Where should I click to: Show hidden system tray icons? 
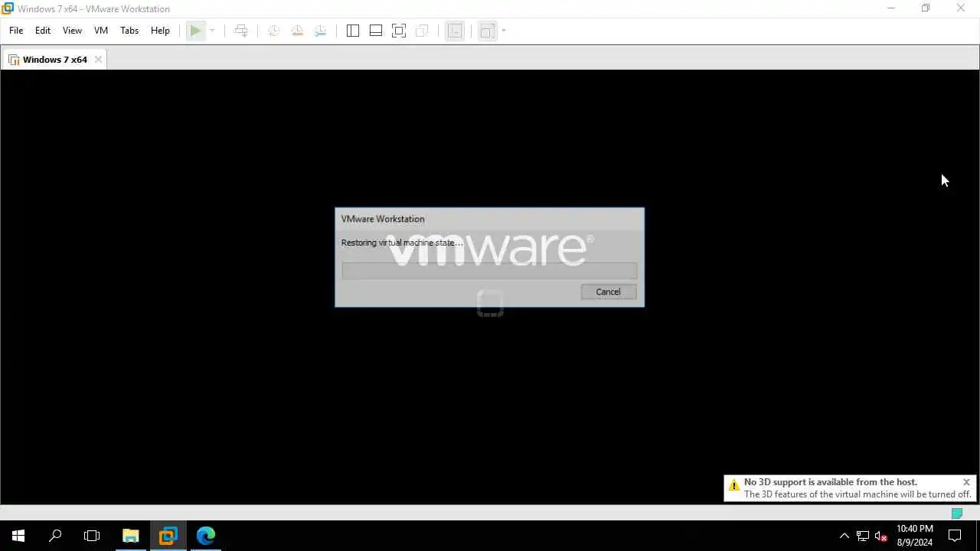pos(844,536)
